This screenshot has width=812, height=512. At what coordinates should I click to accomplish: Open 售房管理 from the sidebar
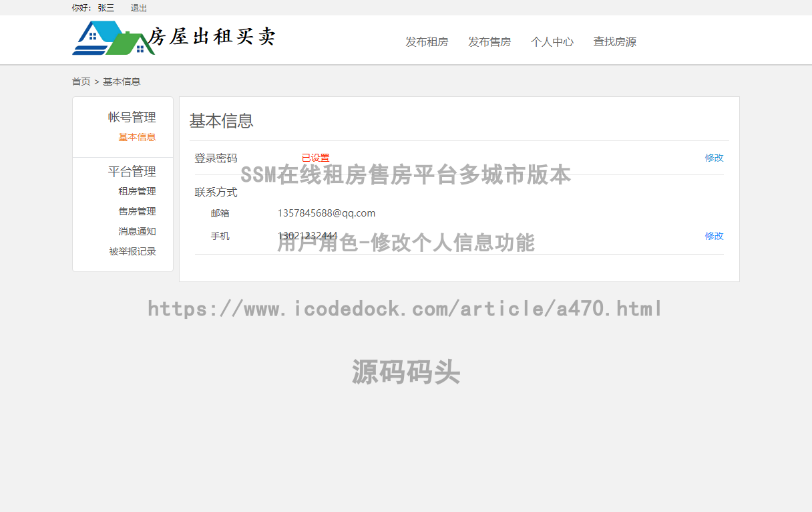[x=137, y=211]
